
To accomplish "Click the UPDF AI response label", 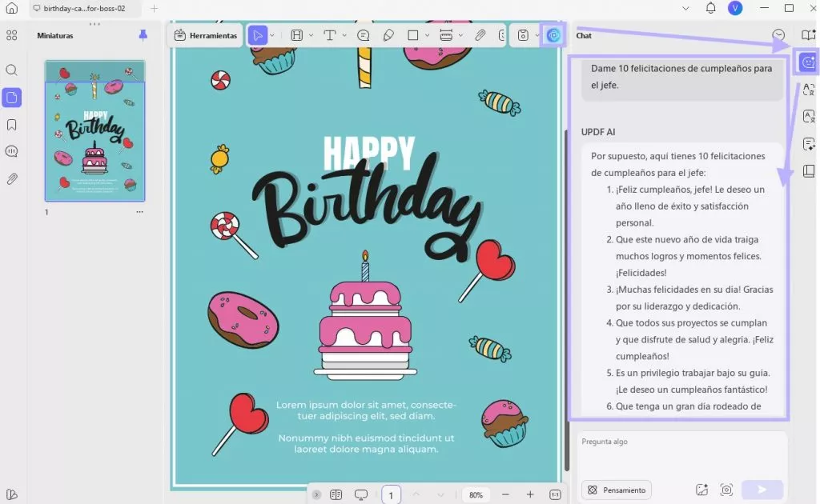I will coord(597,132).
